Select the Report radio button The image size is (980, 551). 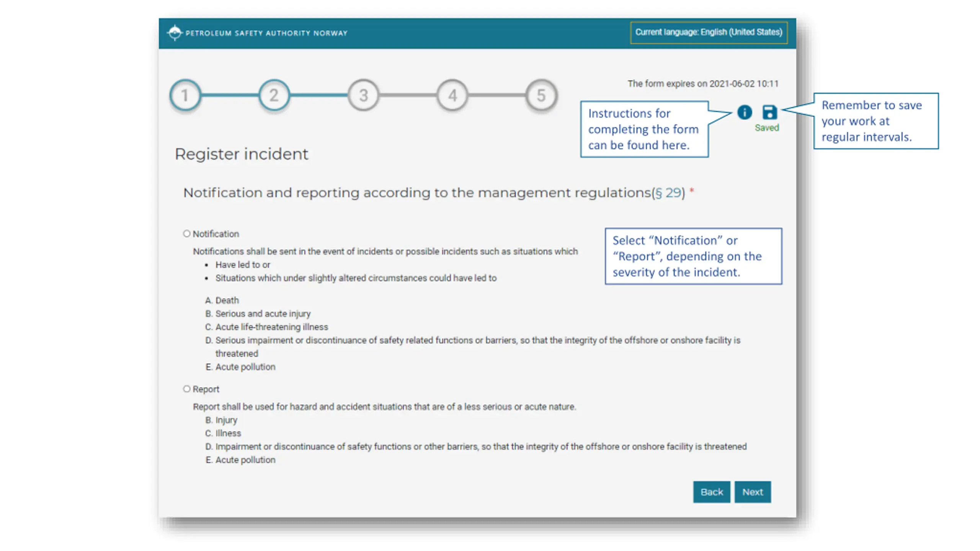coord(186,389)
